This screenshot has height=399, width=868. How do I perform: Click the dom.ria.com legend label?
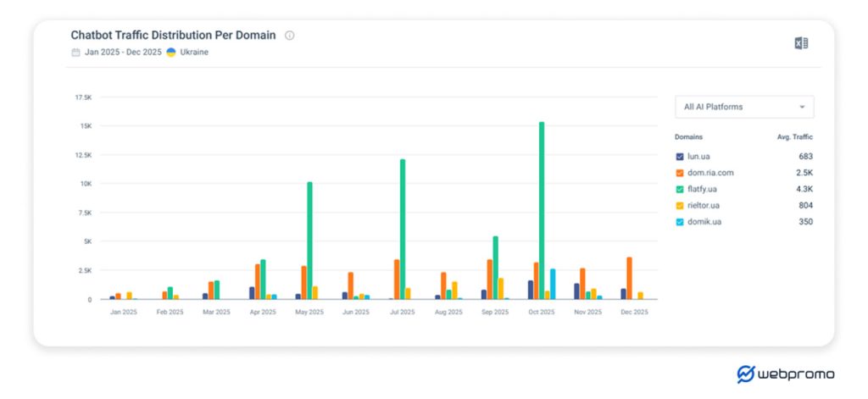(x=710, y=173)
